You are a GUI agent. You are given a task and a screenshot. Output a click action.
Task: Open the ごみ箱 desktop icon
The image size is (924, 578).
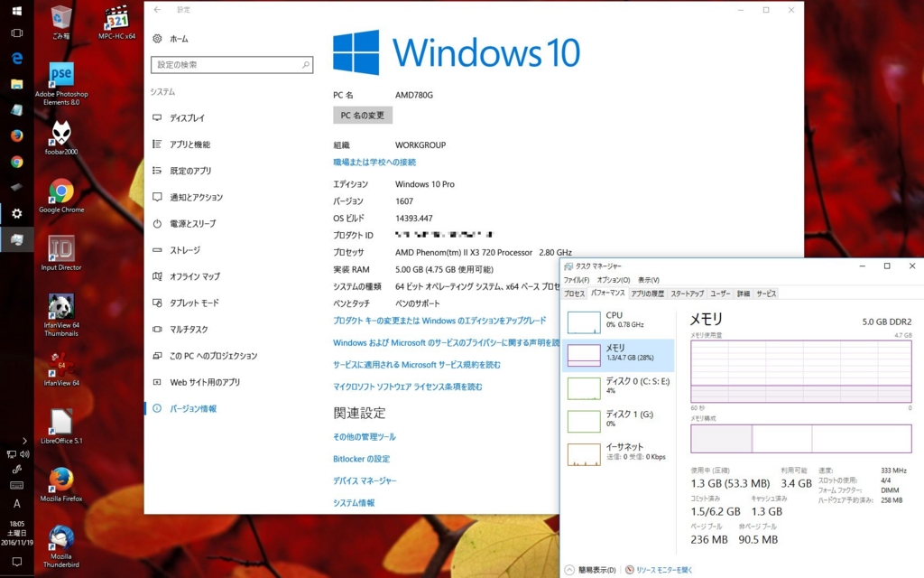click(60, 23)
